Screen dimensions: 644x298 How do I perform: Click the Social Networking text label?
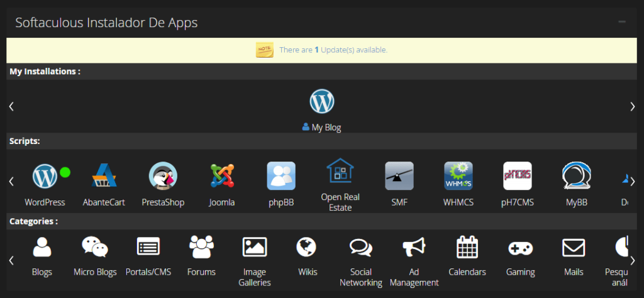tap(361, 277)
